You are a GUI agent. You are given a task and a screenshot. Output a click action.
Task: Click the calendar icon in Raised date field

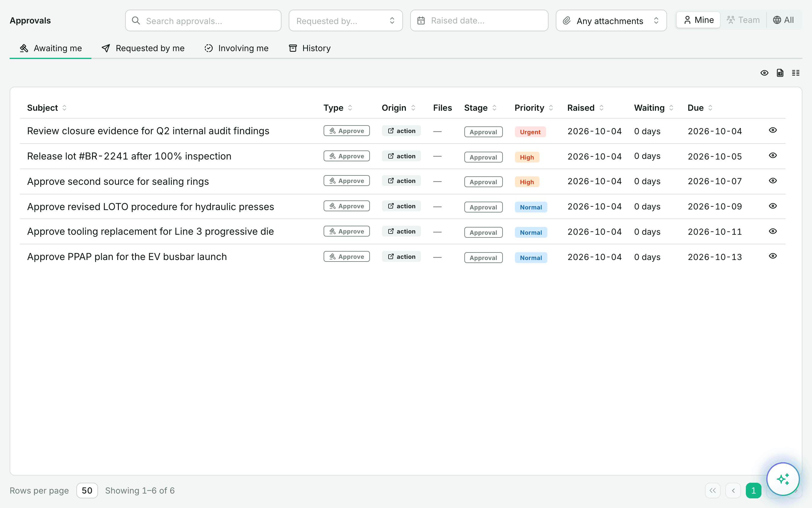coord(421,20)
